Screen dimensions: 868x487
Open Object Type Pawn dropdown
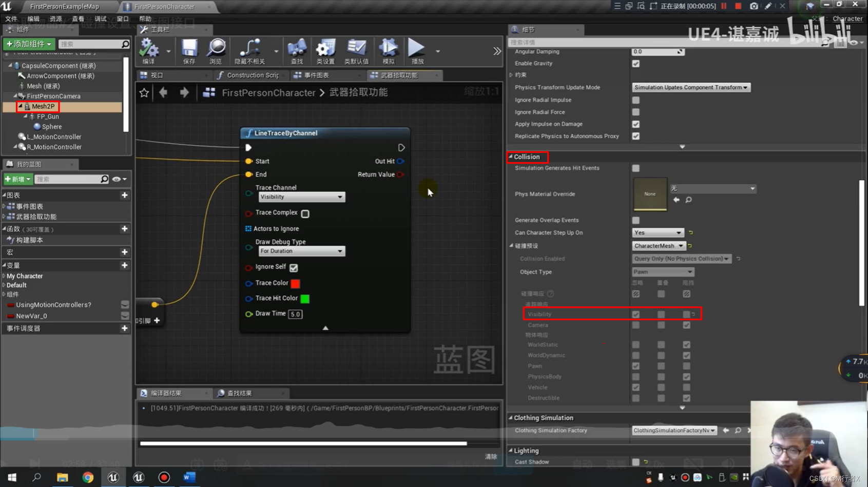[663, 272]
